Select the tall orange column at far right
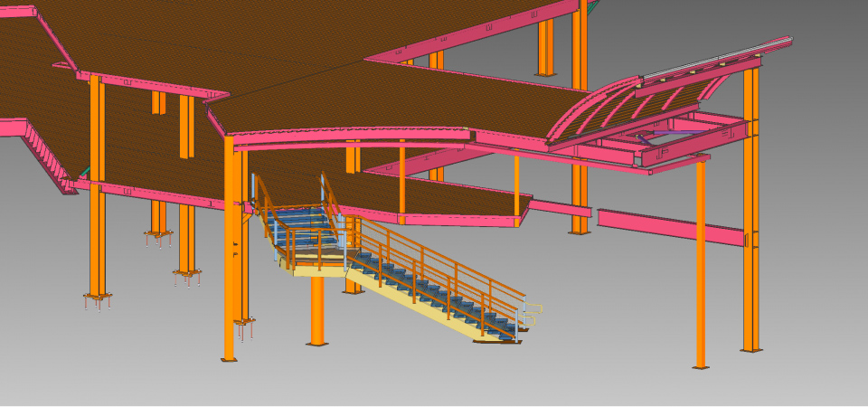 [x=750, y=271]
